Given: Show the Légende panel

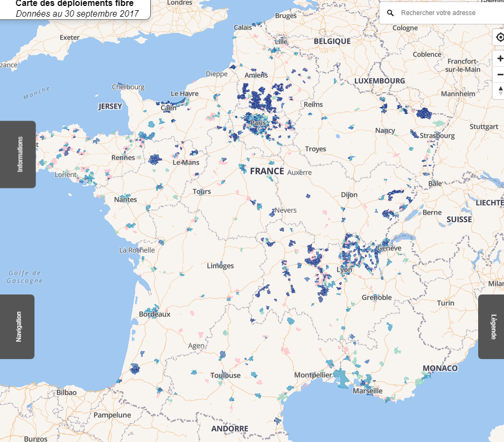Looking at the screenshot, I should tap(492, 326).
